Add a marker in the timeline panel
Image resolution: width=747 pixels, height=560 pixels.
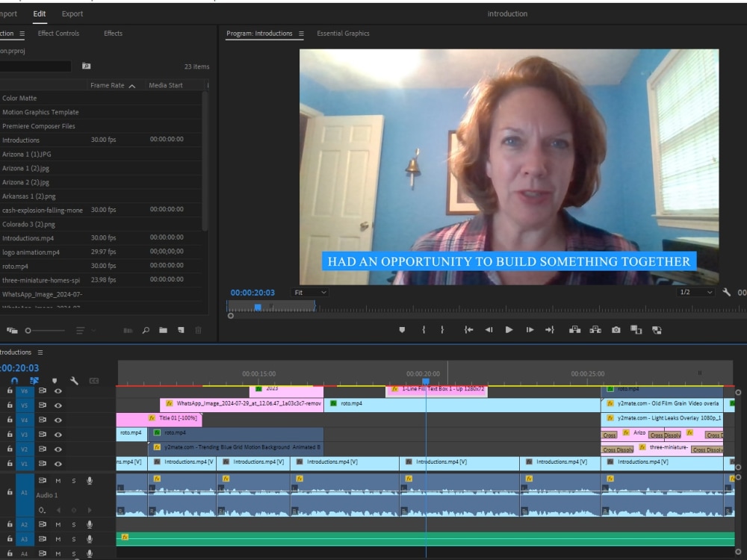[x=55, y=381]
